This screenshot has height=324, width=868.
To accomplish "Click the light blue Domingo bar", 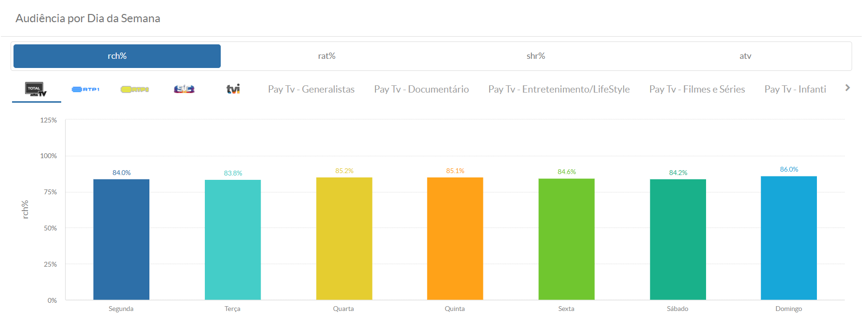I will click(788, 238).
